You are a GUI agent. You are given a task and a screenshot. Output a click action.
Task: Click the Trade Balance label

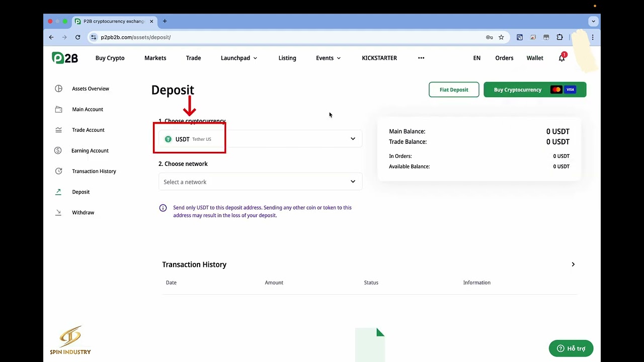click(x=408, y=142)
